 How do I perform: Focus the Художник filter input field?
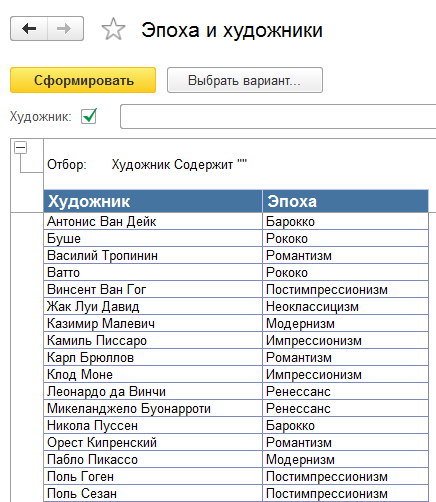coord(278,116)
